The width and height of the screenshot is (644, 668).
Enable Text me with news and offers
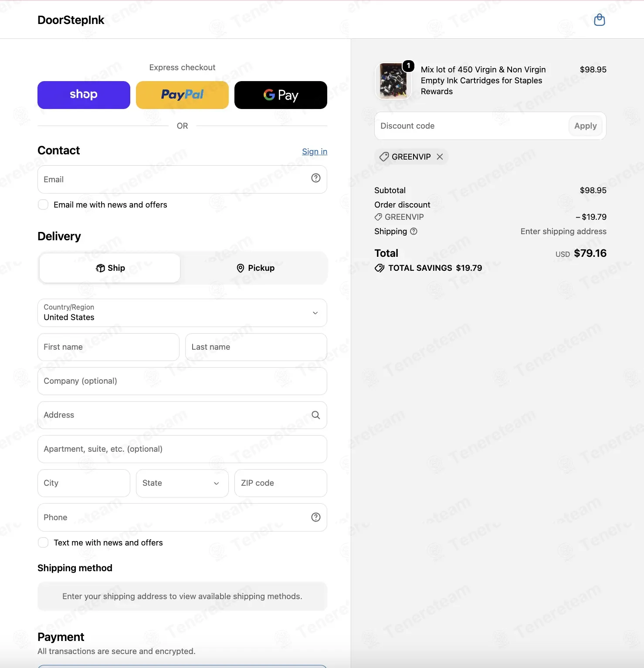tap(43, 542)
